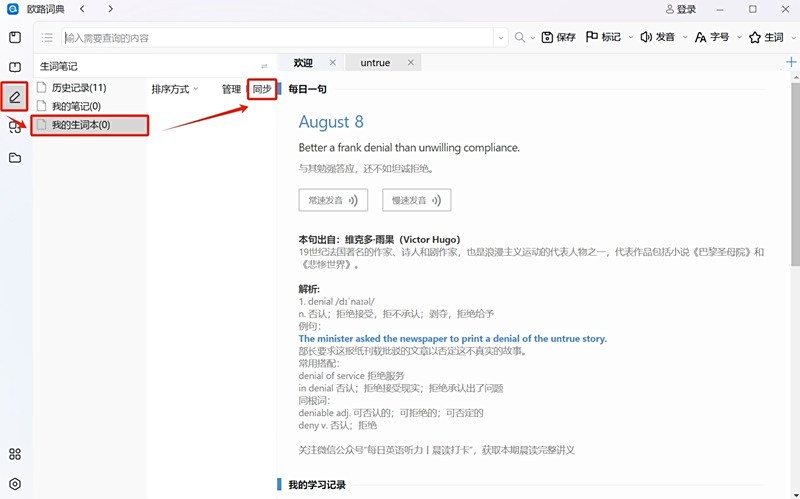Close the 欢迎 tab

(333, 62)
